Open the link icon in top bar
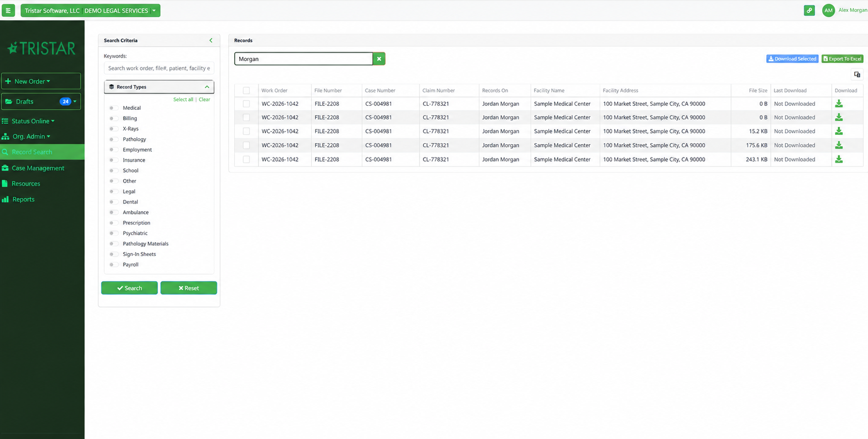The image size is (868, 439). point(809,10)
